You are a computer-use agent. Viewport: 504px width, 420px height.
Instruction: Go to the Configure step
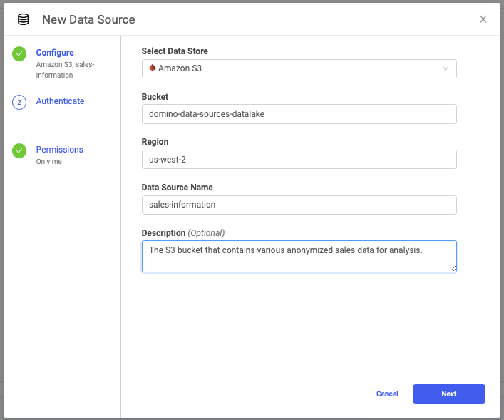point(55,53)
